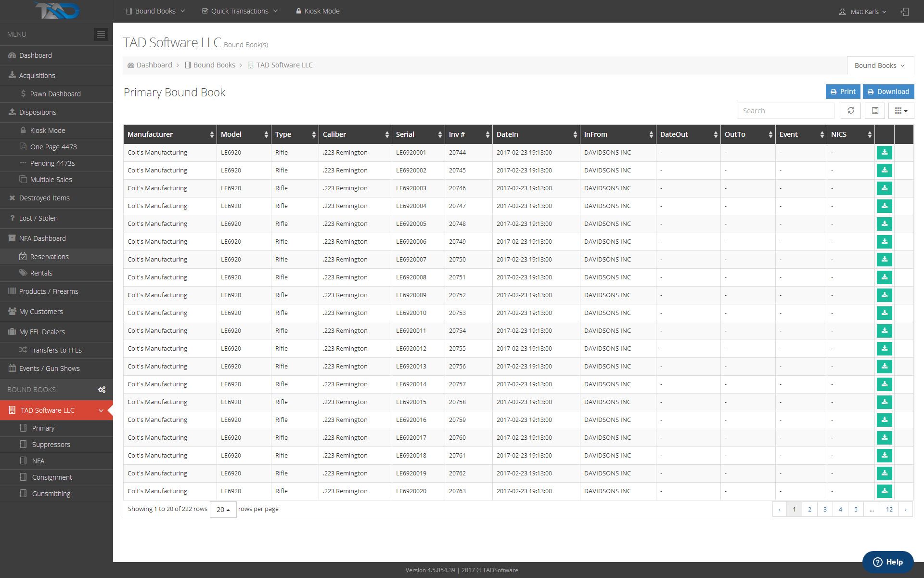Image resolution: width=924 pixels, height=578 pixels.
Task: Click the table refresh icon
Action: pos(850,111)
